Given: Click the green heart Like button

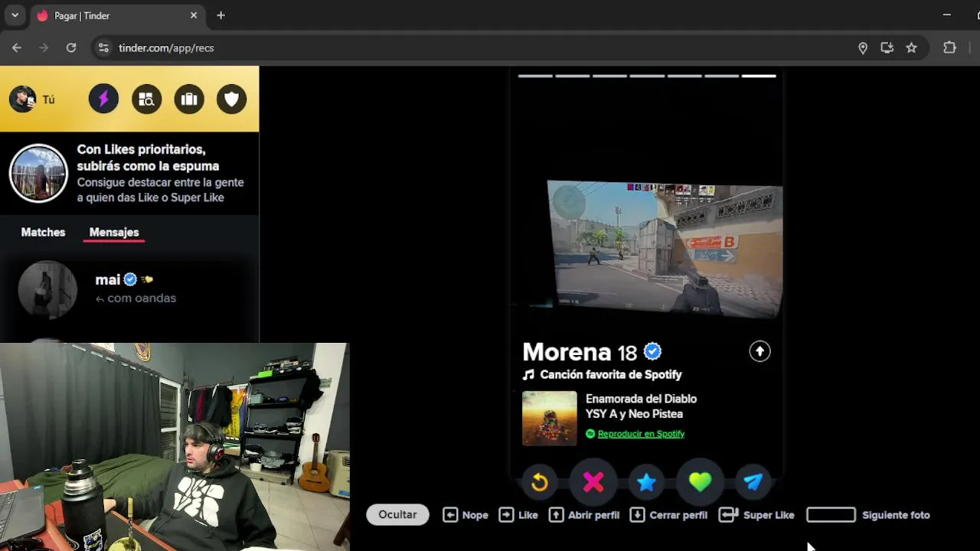Looking at the screenshot, I should tap(700, 481).
